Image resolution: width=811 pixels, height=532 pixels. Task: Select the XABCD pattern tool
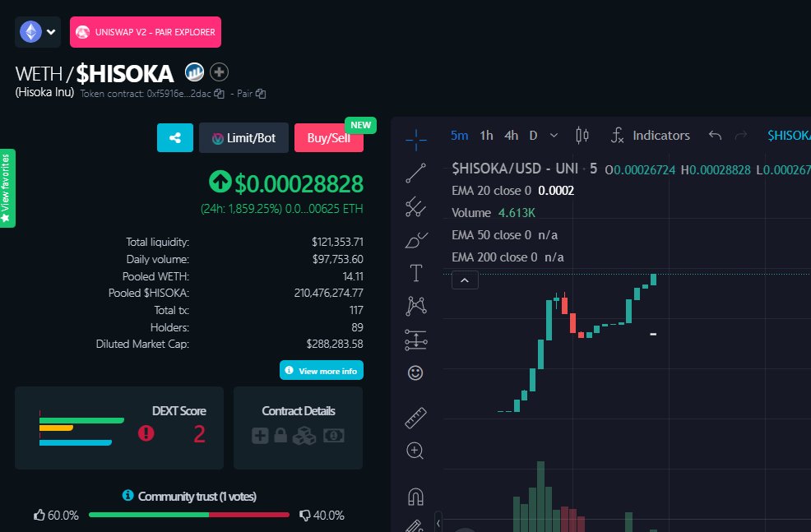416,306
